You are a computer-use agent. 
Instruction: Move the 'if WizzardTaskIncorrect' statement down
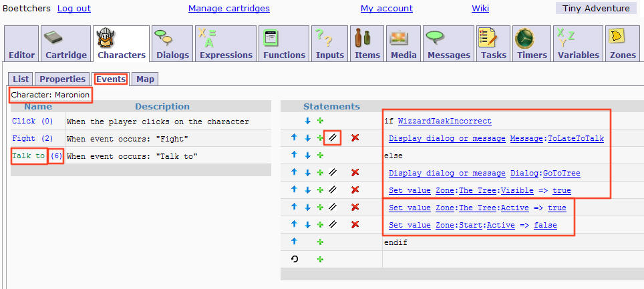(307, 121)
